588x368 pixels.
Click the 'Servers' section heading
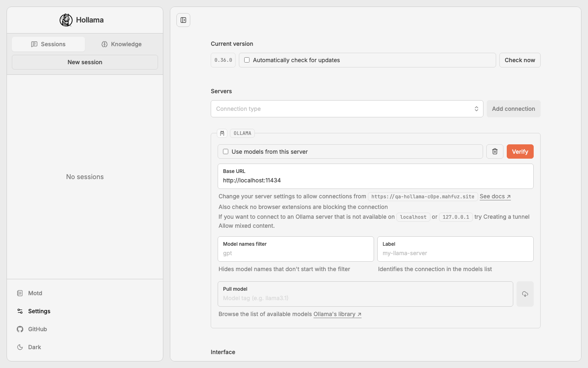point(221,91)
